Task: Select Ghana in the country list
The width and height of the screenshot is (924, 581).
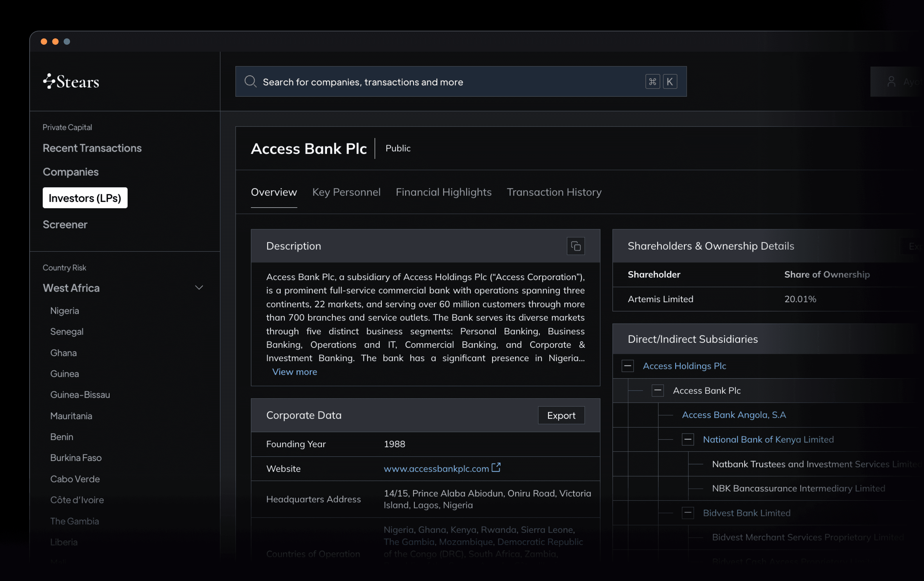Action: [x=63, y=353]
